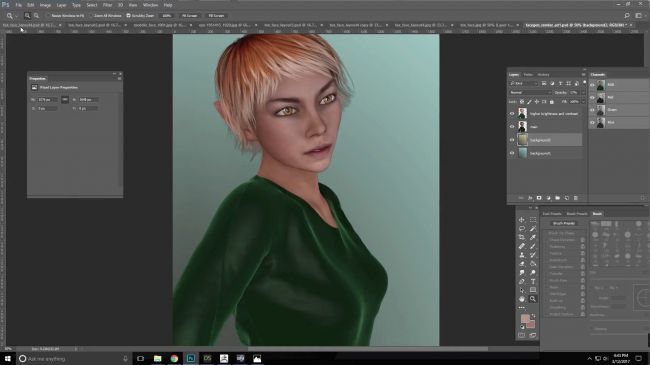Select the Move tool in the toolbox
Screen dimensions: 650x365
522,220
